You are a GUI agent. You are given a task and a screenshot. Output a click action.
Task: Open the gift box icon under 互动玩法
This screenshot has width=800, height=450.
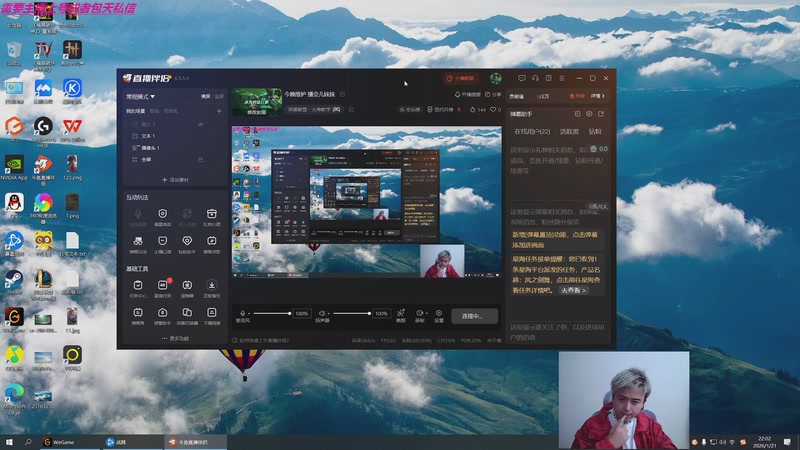tap(212, 214)
